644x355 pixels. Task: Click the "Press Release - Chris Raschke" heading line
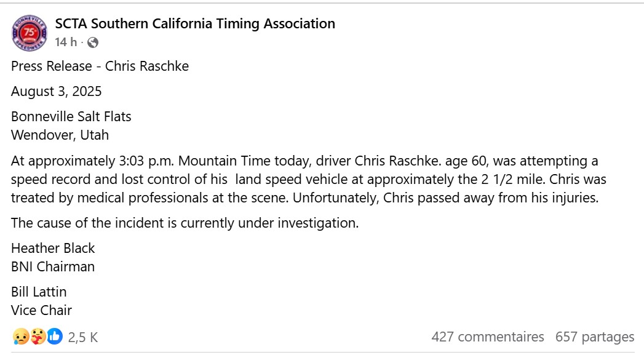[100, 66]
